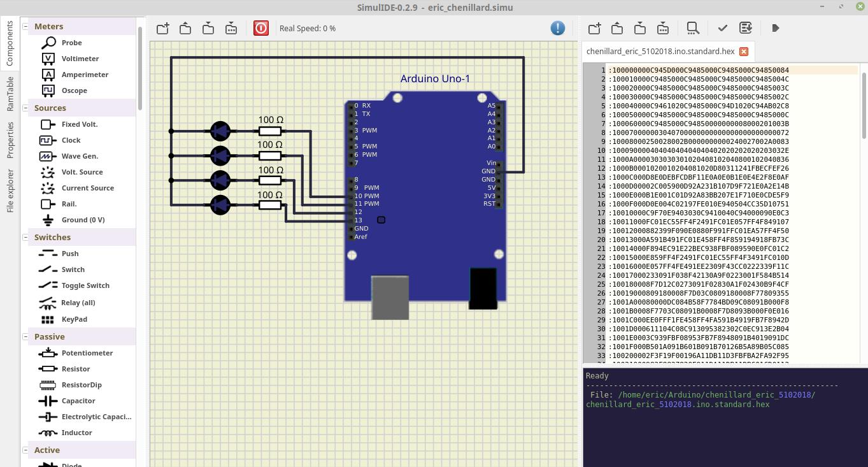This screenshot has height=467, width=868.
Task: Compile the code with checkmark
Action: [x=722, y=28]
